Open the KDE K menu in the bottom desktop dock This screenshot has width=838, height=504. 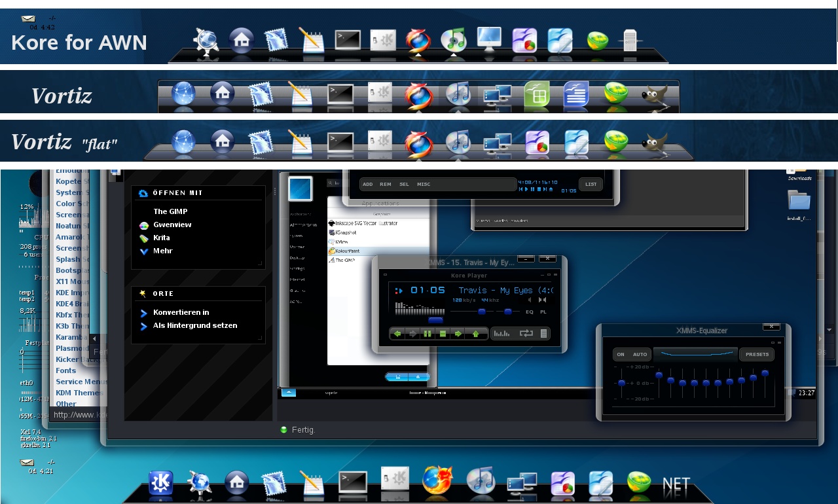[x=160, y=483]
